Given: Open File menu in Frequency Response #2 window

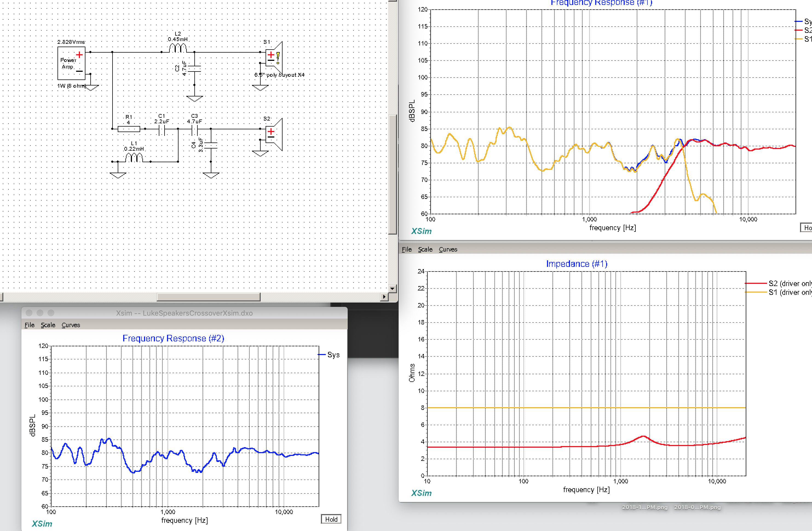Looking at the screenshot, I should click(29, 325).
